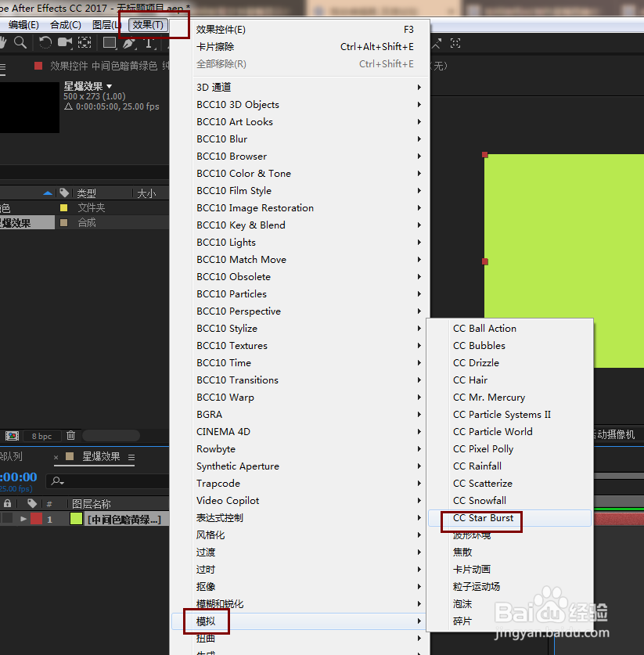Delete selected project item with trash icon
The image size is (644, 655).
pyautogui.click(x=70, y=436)
